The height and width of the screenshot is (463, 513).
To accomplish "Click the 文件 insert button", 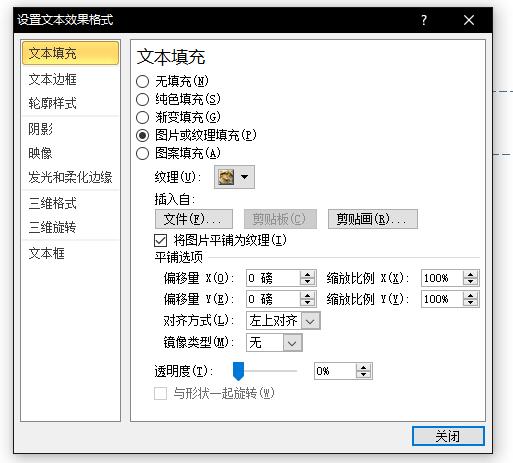I will coord(194,219).
